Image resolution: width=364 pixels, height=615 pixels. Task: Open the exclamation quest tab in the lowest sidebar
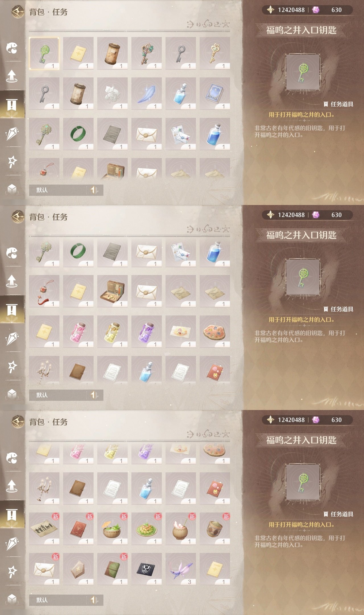(12, 515)
